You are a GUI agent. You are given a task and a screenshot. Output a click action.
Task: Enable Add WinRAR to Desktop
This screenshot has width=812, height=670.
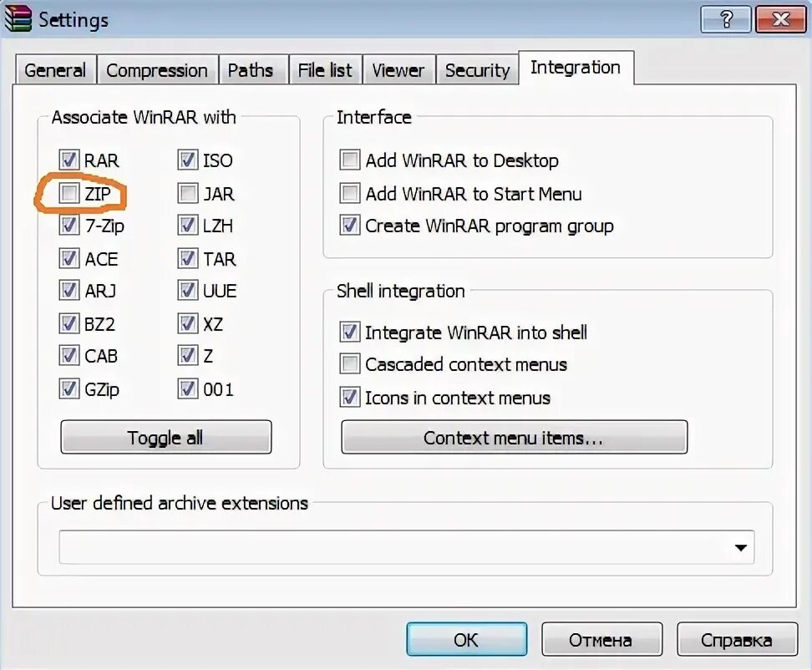point(349,160)
